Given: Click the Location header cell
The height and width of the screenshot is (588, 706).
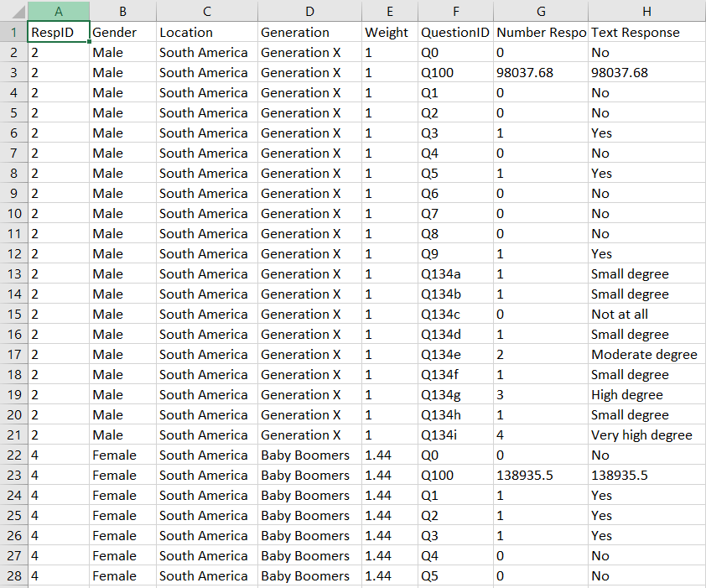Looking at the screenshot, I should 206,33.
